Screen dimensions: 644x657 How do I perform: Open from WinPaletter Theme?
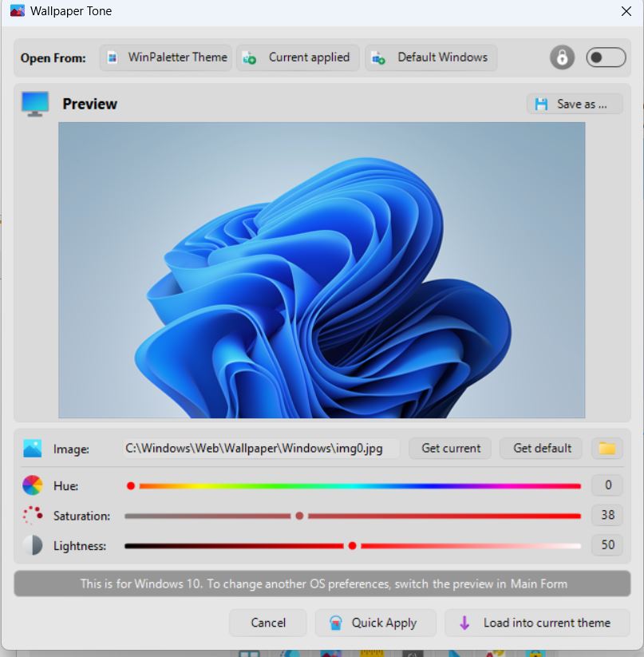pos(166,57)
